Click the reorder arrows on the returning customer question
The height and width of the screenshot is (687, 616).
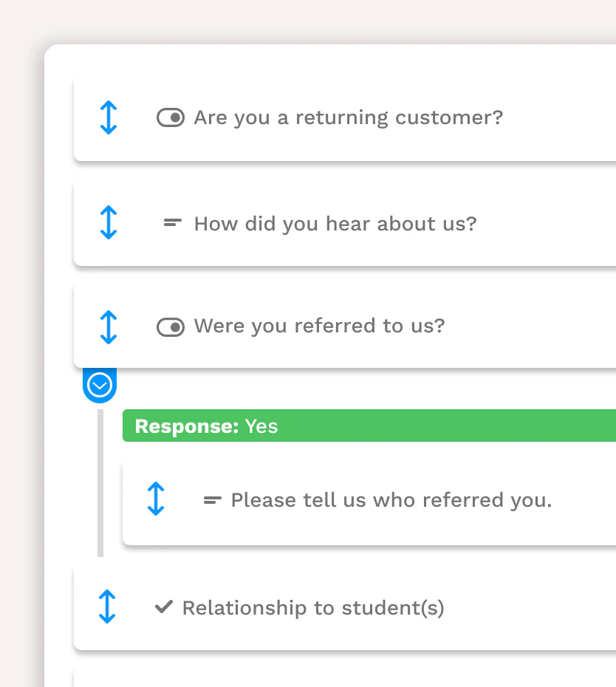(109, 117)
